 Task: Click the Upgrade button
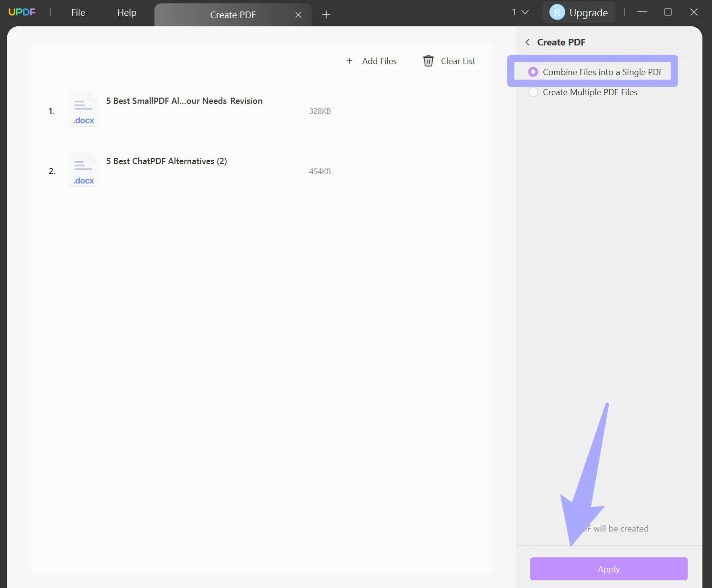[x=588, y=12]
